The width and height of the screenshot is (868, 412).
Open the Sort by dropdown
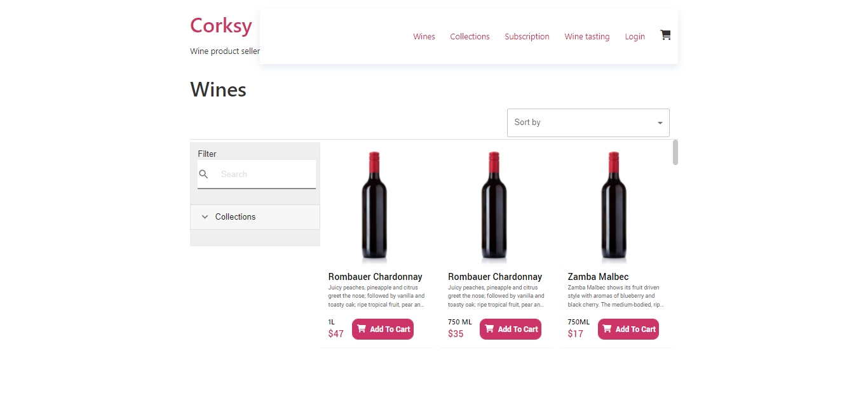point(588,123)
